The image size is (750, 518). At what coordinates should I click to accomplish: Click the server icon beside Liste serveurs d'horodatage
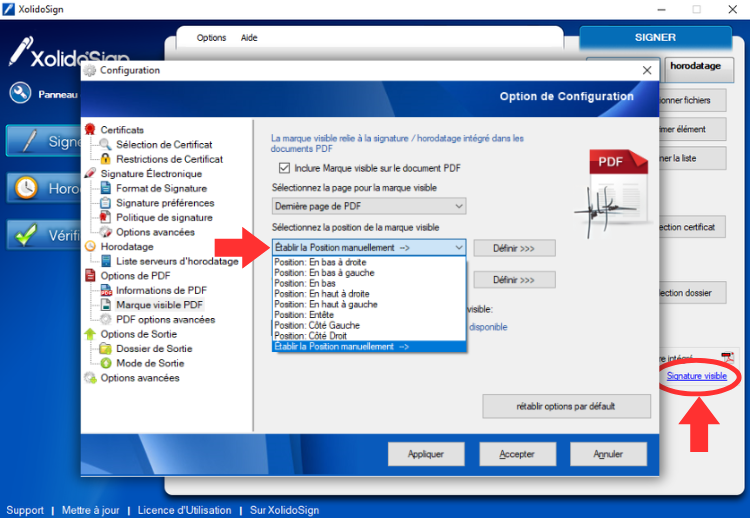click(106, 261)
